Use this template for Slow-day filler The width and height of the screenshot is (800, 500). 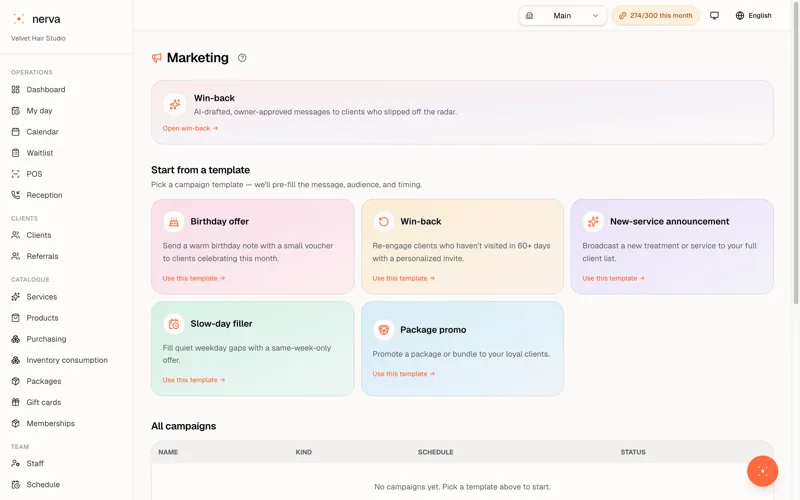(194, 380)
